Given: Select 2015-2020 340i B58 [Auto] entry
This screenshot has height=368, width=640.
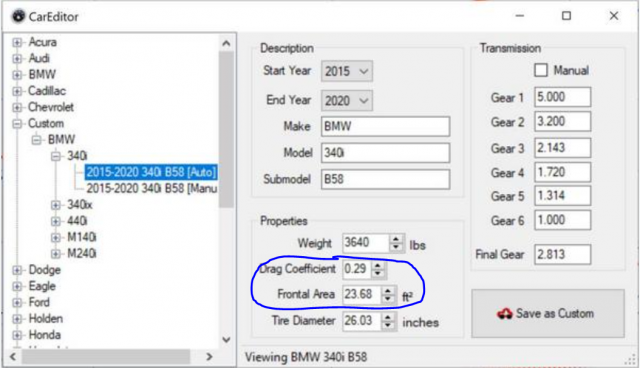Looking at the screenshot, I should point(151,172).
